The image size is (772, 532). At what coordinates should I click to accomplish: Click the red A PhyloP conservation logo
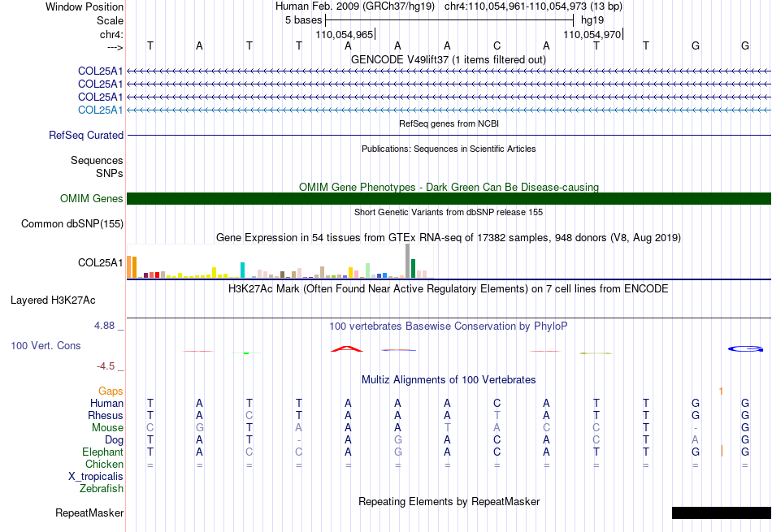click(347, 349)
